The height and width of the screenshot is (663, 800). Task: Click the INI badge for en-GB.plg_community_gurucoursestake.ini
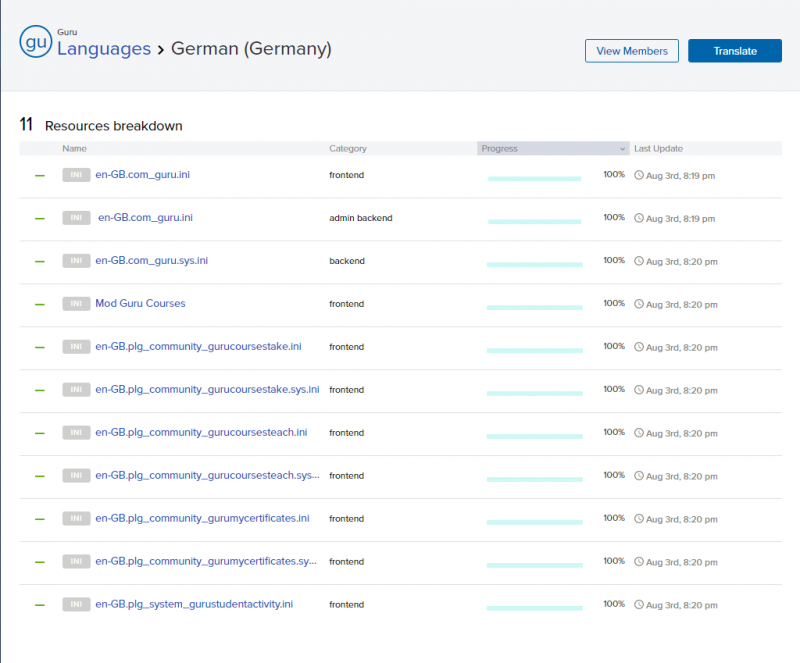(77, 347)
